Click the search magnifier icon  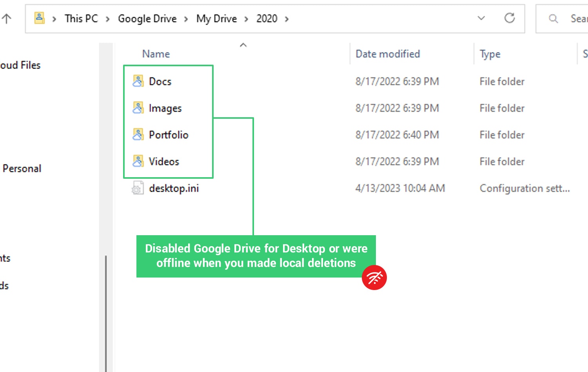pos(553,18)
